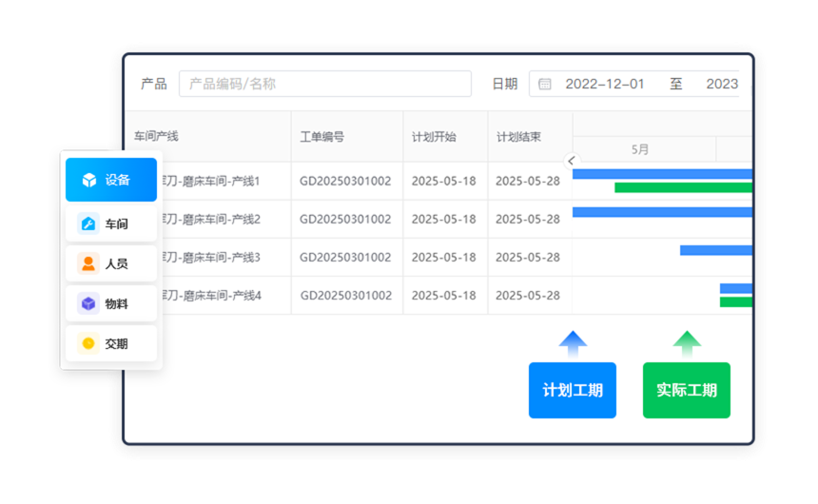This screenshot has height=504, width=818.
Task: Switch to the 人员 menu item
Action: (x=111, y=263)
